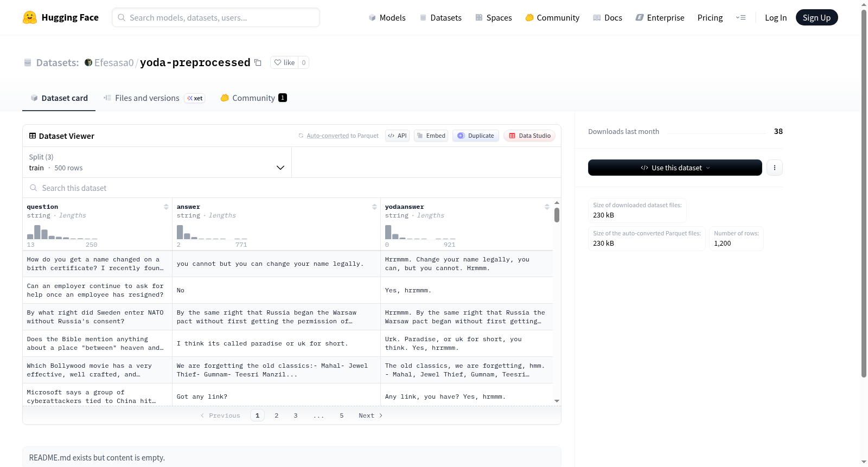
Task: Open Data Studio
Action: click(529, 136)
